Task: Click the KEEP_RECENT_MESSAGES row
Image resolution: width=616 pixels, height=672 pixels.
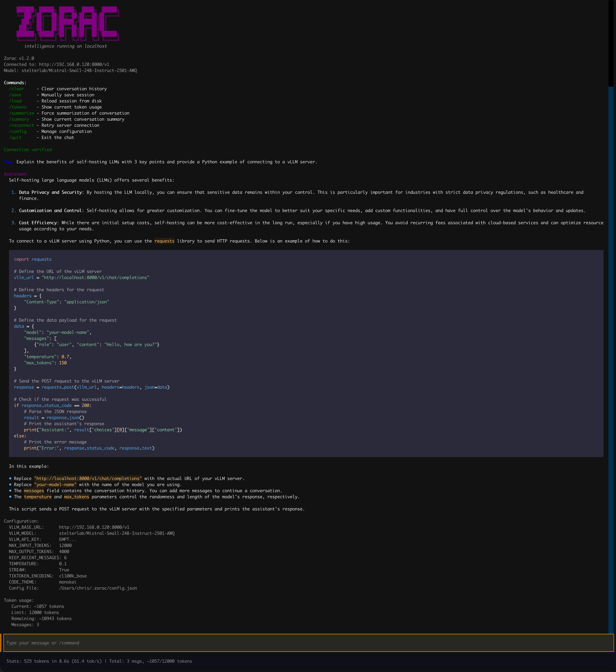Action: coord(38,558)
